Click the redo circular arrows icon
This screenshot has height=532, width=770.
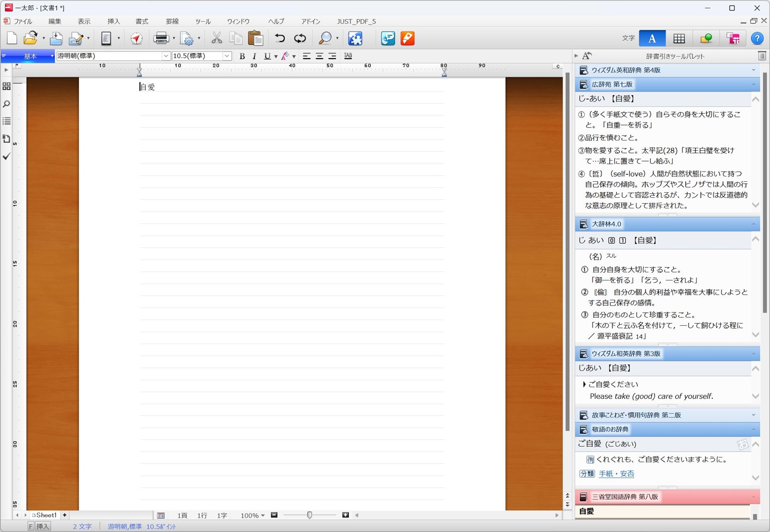click(x=300, y=38)
